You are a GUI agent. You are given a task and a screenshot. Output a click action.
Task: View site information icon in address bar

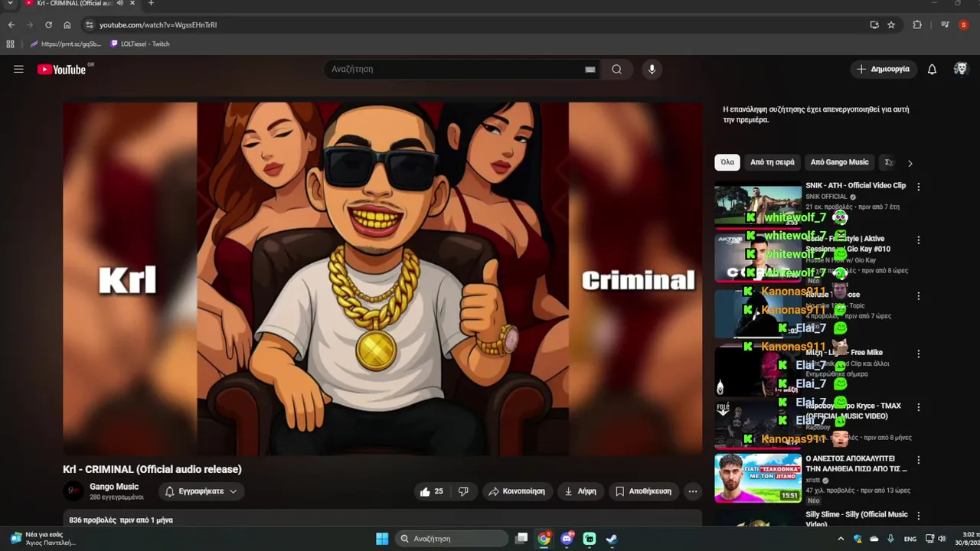pyautogui.click(x=89, y=24)
